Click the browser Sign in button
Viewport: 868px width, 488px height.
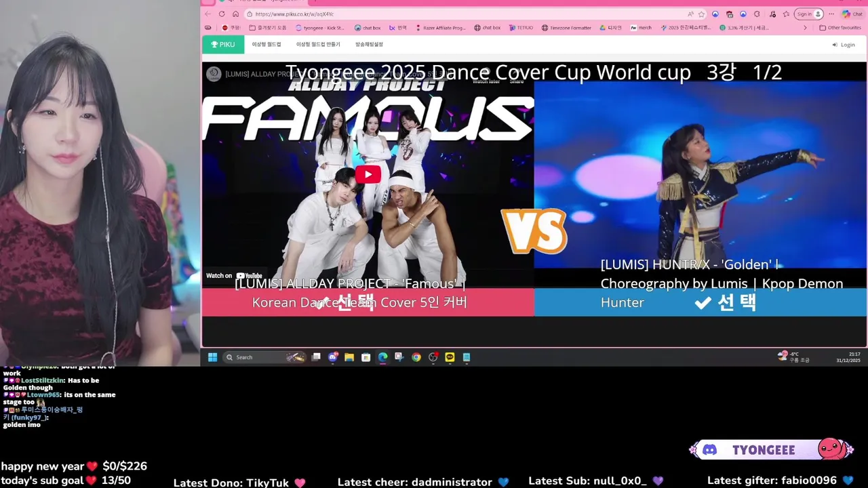pyautogui.click(x=809, y=14)
